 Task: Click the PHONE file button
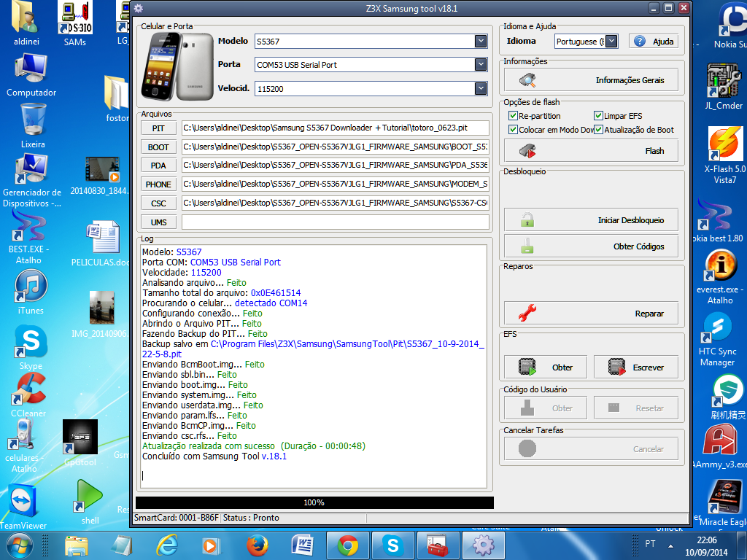click(x=158, y=184)
